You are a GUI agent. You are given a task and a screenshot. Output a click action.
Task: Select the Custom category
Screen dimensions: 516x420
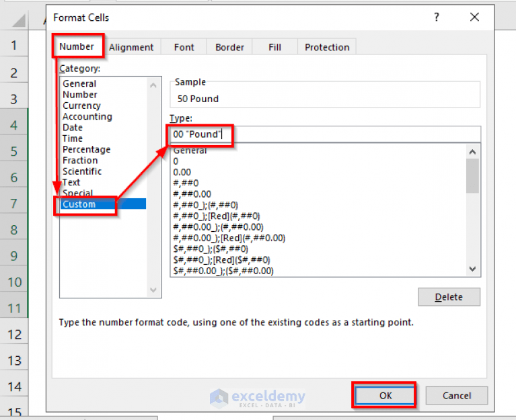(x=103, y=204)
